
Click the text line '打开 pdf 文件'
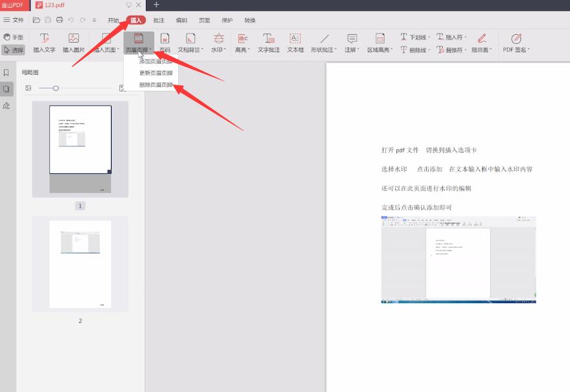click(400, 150)
